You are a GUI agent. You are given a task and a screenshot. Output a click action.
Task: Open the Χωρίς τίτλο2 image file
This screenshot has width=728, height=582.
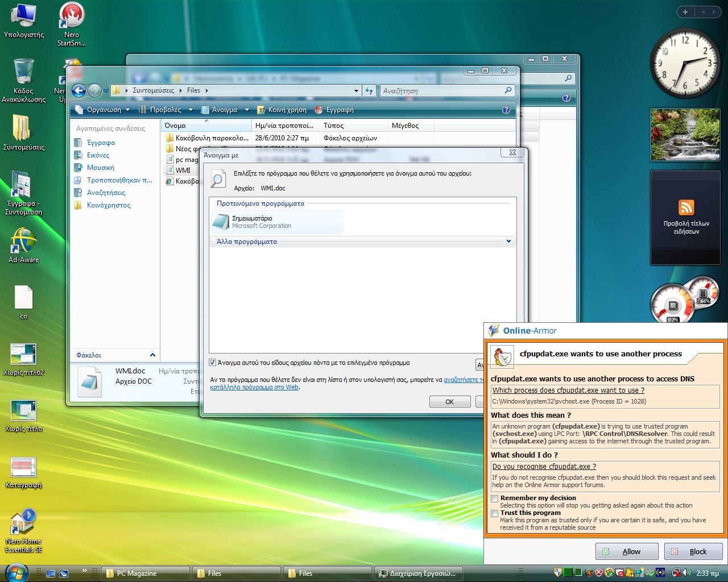pyautogui.click(x=23, y=359)
